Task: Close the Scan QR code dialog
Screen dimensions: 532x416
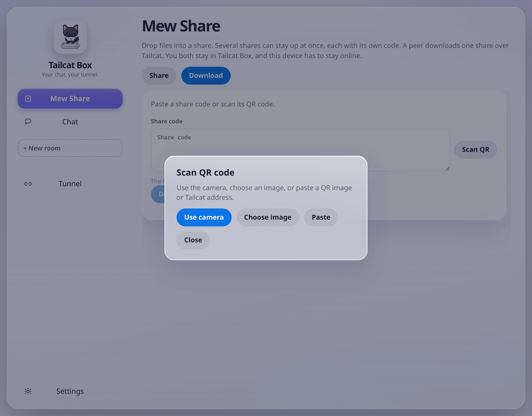Action: (x=193, y=240)
